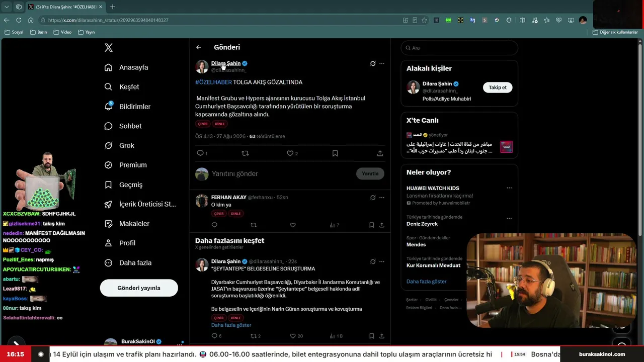Screen dimensions: 644x362
Task: View analytics of the Şeytantepe post
Action: pyautogui.click(x=336, y=336)
